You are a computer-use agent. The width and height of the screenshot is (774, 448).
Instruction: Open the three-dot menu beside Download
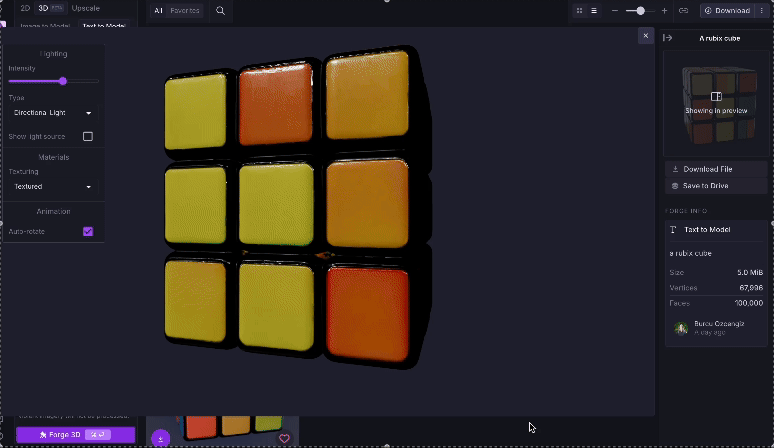pyautogui.click(x=762, y=10)
